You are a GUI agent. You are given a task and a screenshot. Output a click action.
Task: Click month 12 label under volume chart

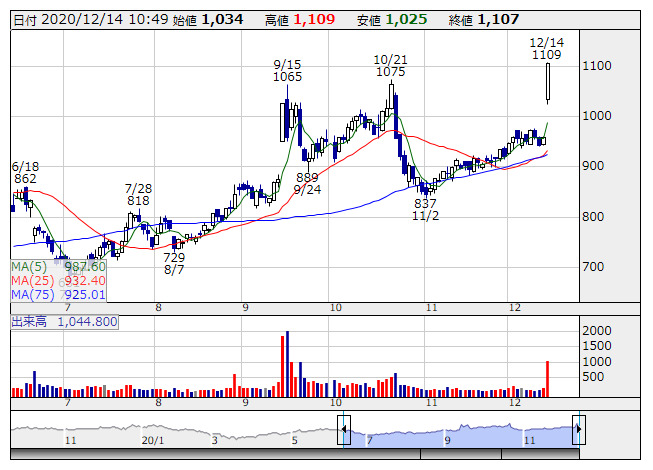coord(515,403)
